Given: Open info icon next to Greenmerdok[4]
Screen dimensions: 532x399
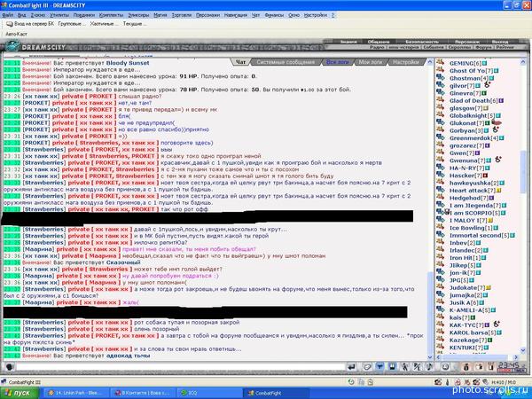Looking at the screenshot, I should 502,138.
